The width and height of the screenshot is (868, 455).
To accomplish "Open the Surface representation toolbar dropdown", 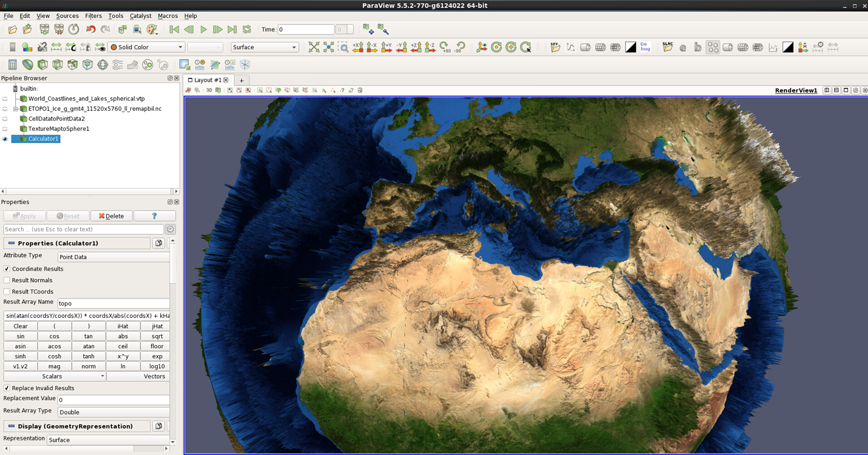I will coord(264,47).
